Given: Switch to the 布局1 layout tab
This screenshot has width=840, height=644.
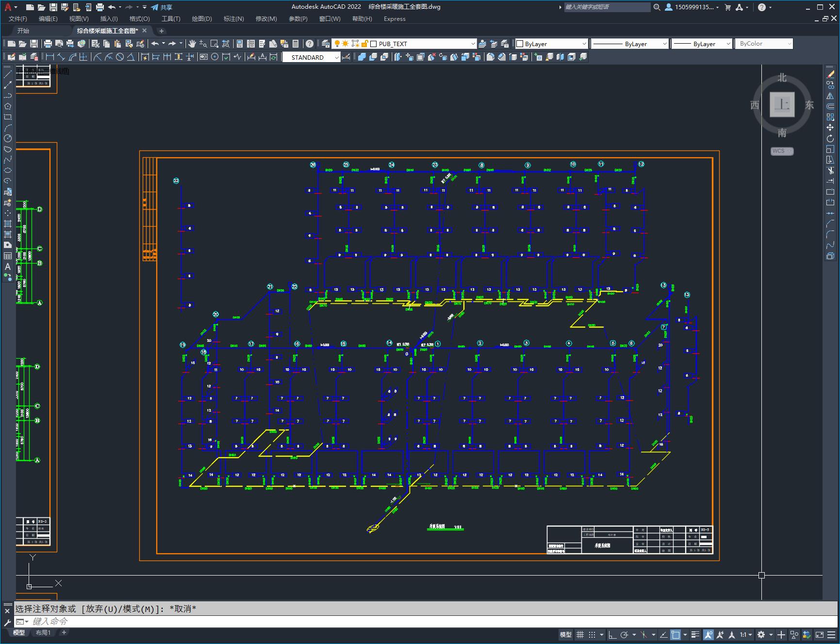Looking at the screenshot, I should coord(43,632).
